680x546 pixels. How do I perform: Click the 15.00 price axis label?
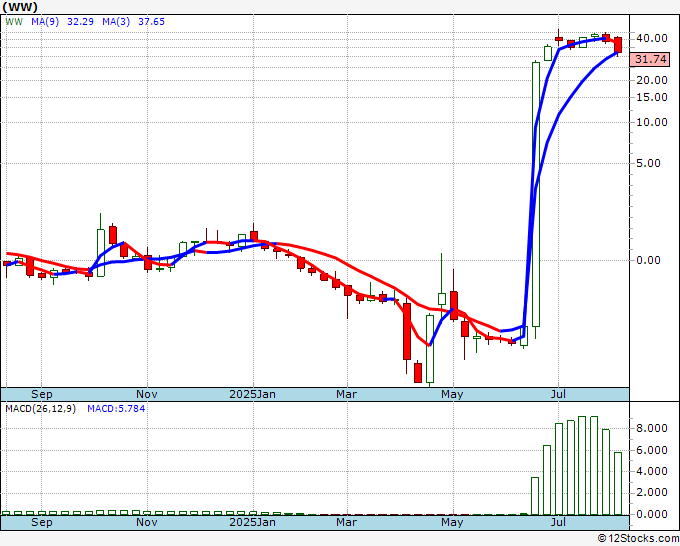[x=651, y=97]
